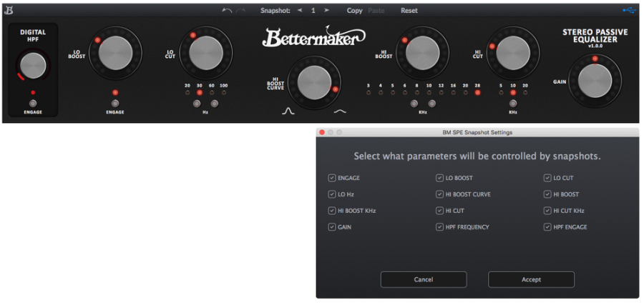Uncheck the LO BOOST checkbox
The width and height of the screenshot is (644, 303).
click(440, 178)
